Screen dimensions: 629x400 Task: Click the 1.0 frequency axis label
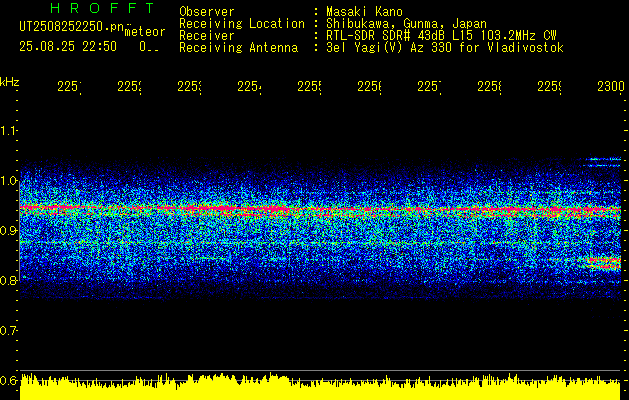tap(9, 181)
